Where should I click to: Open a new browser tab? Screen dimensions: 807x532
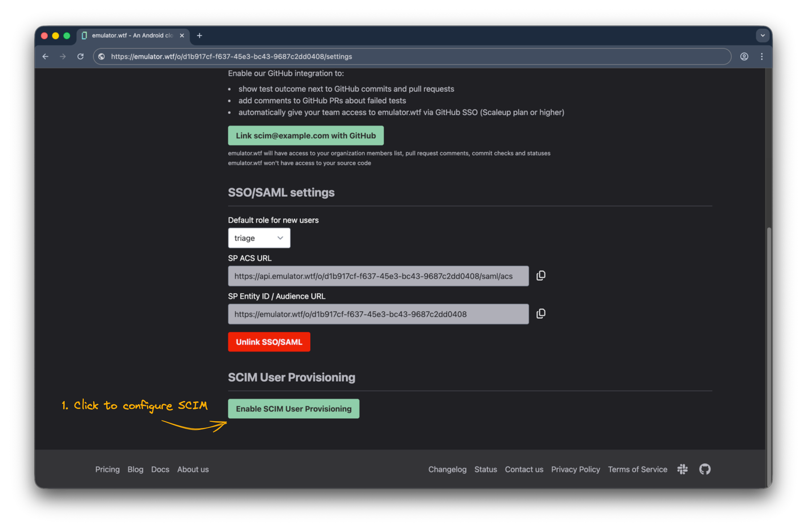199,35
